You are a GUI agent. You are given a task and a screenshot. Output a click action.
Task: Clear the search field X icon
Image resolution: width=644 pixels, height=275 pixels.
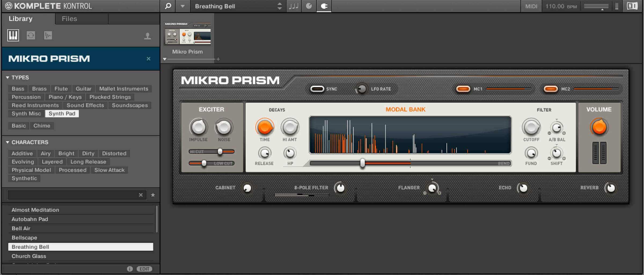141,195
